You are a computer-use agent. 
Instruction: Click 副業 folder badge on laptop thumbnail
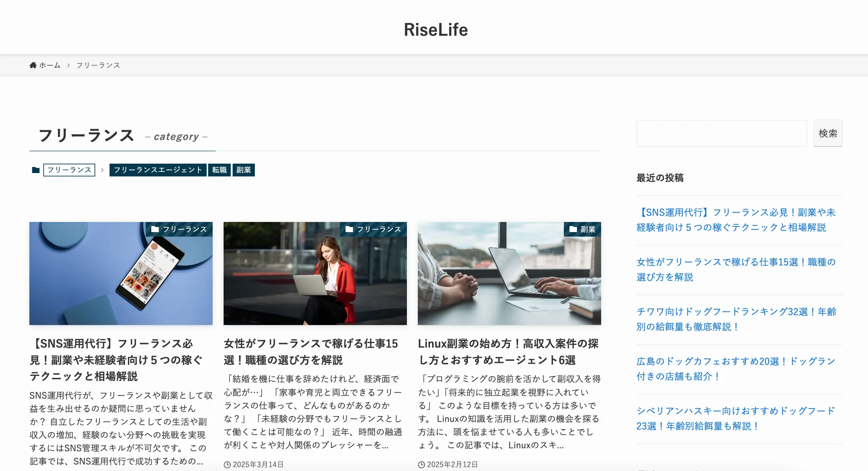(x=583, y=229)
